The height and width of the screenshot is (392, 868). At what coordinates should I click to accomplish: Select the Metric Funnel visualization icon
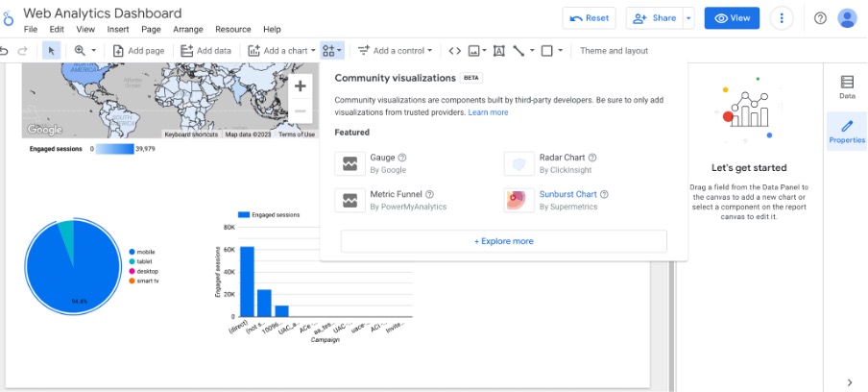pyautogui.click(x=350, y=200)
